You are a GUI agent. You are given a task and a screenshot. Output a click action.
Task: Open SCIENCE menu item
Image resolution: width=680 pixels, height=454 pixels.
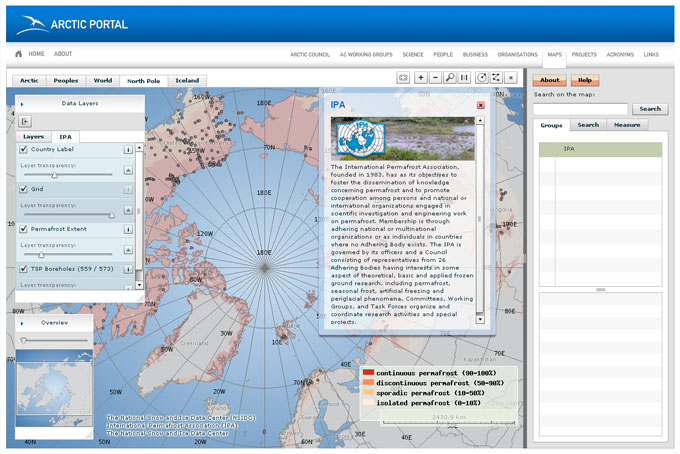[x=413, y=55]
